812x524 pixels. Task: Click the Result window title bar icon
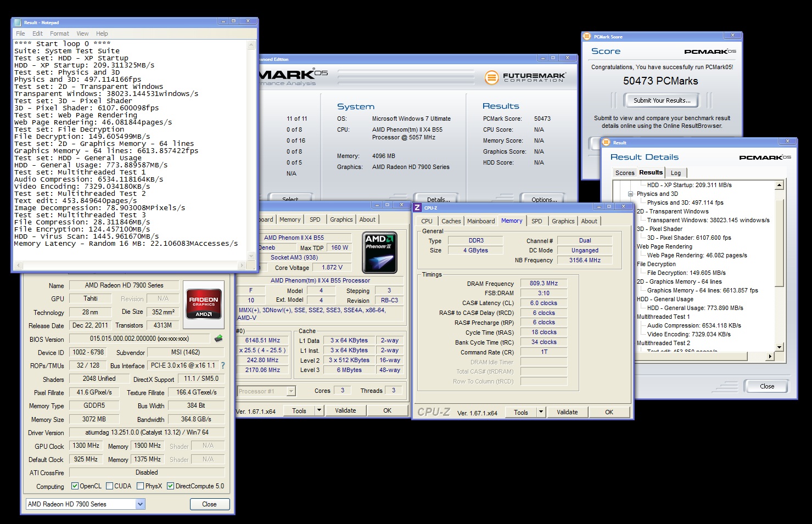[607, 143]
